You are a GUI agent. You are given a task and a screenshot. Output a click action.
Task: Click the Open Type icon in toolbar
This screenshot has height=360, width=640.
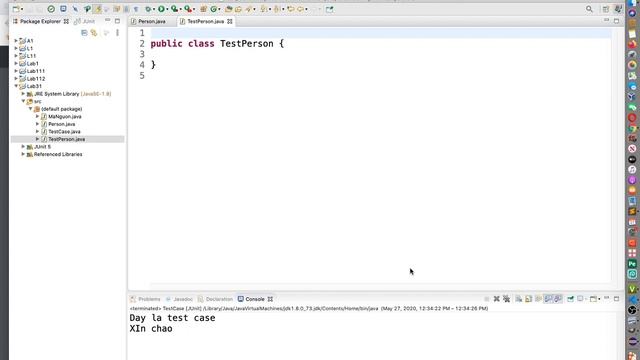point(229,9)
